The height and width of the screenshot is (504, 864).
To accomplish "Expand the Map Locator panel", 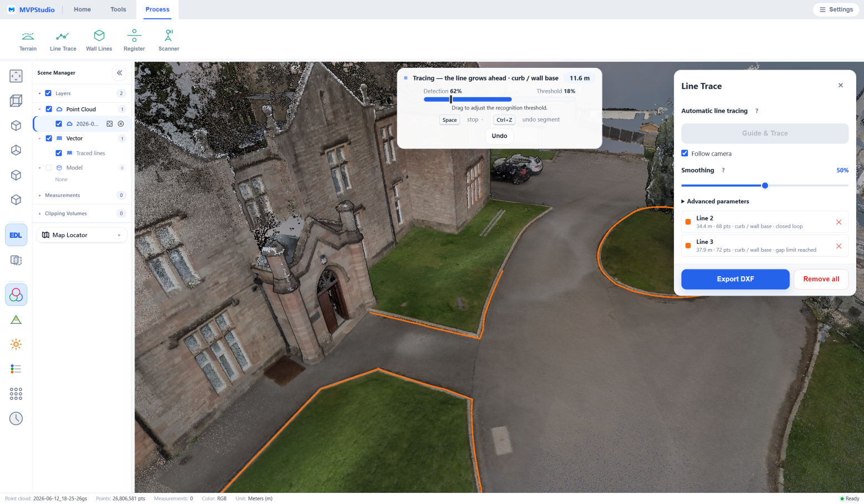I will point(82,235).
